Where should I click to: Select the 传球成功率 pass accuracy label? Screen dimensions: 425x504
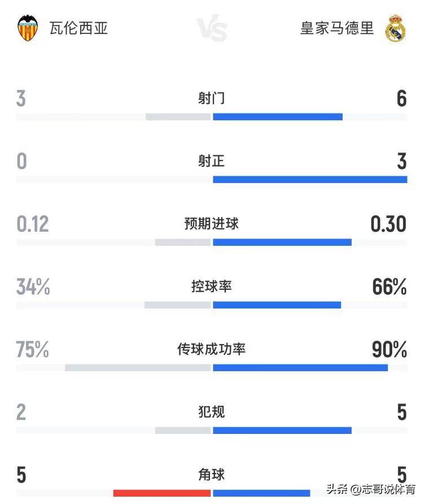click(212, 349)
